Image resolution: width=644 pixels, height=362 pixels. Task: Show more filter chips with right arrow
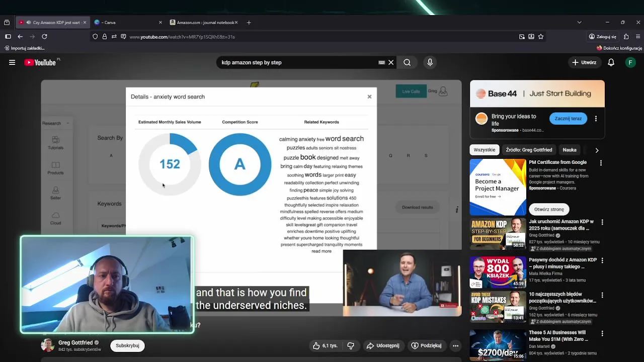tap(597, 150)
